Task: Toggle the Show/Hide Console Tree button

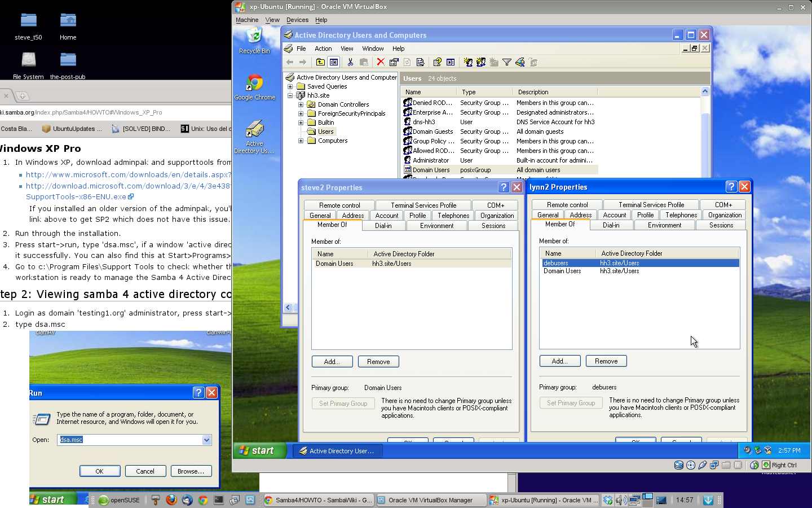Action: (x=334, y=62)
